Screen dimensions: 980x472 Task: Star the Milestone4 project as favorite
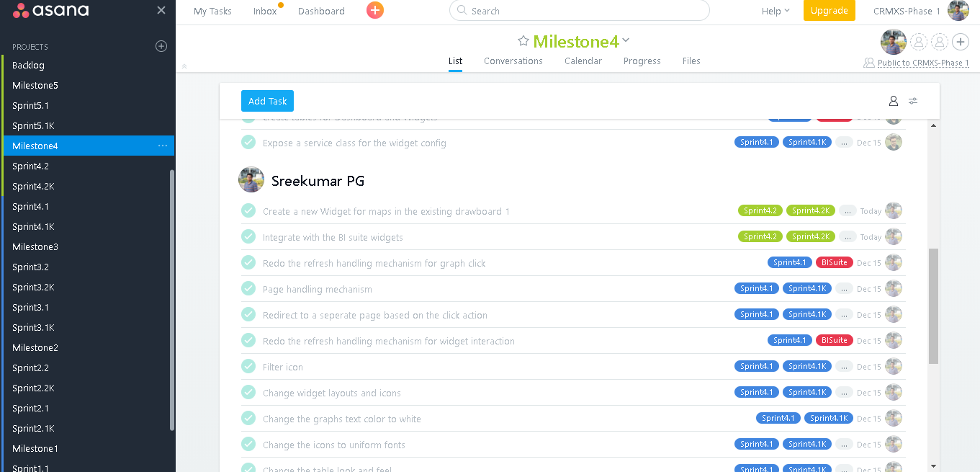[523, 41]
